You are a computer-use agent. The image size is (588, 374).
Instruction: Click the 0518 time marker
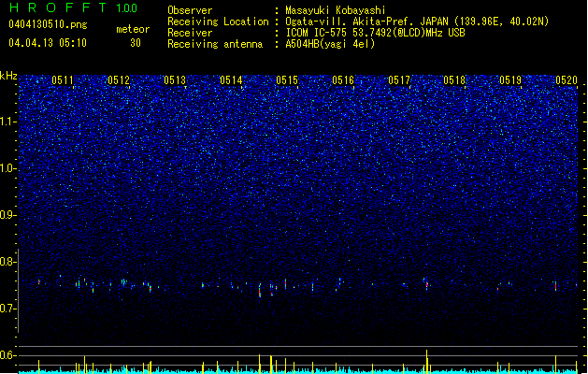click(454, 80)
